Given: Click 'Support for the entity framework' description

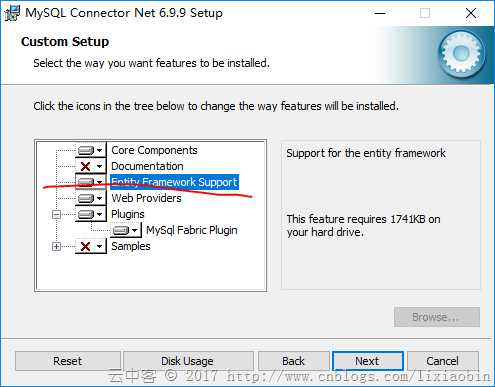Looking at the screenshot, I should [366, 153].
